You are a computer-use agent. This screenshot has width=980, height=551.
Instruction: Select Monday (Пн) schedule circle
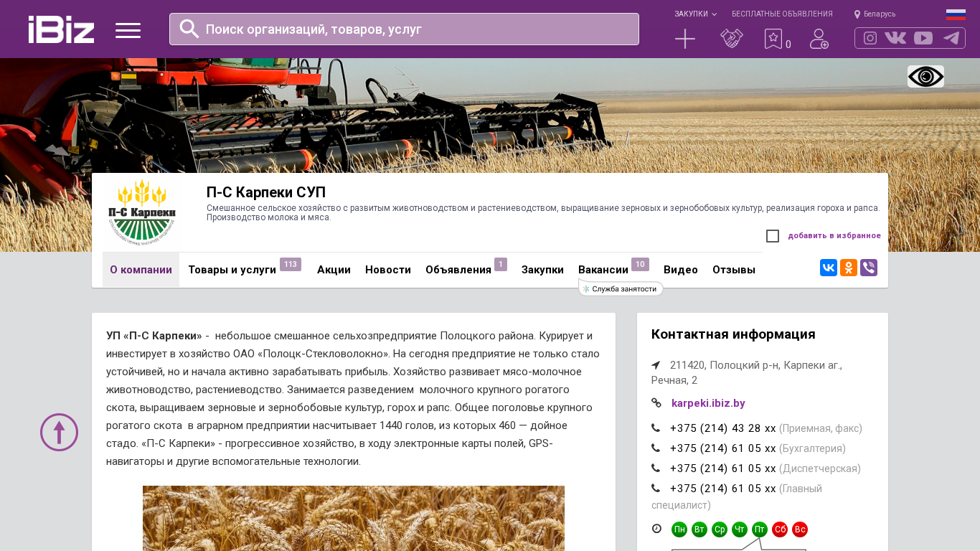(679, 529)
